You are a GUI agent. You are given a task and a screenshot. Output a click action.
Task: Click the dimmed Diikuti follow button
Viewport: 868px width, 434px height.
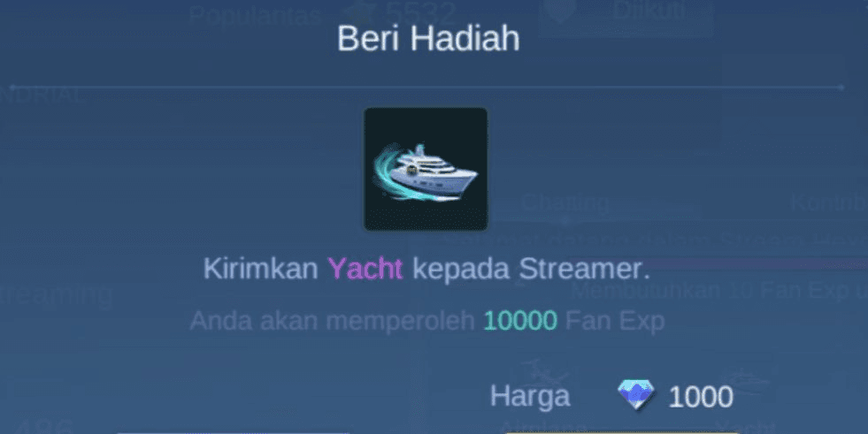[x=626, y=17]
